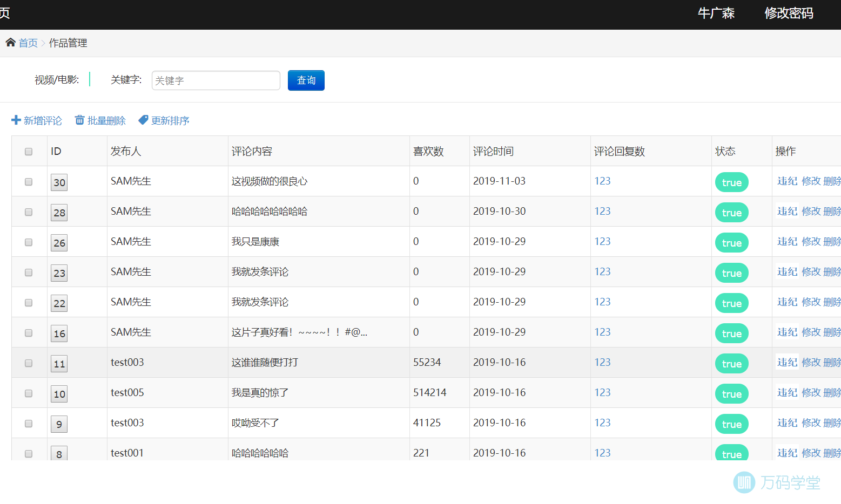The image size is (841, 504).
Task: Click 修改 for the 我只是康康 comment
Action: point(811,242)
